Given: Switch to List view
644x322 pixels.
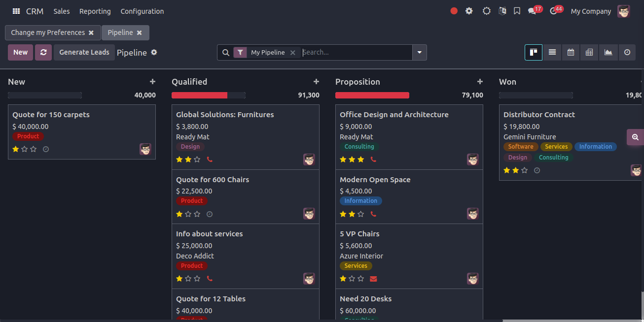Looking at the screenshot, I should click(x=552, y=52).
